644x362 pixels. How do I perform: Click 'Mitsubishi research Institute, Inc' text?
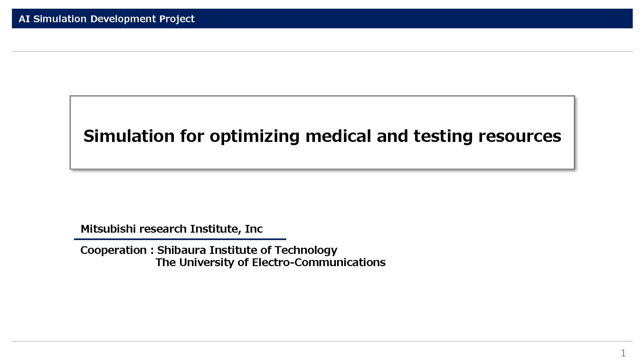coord(172,229)
